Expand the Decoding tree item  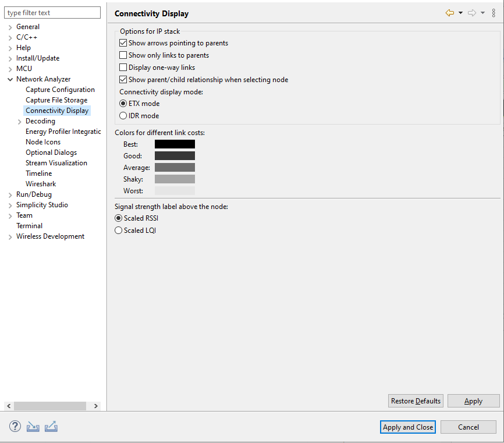click(18, 121)
